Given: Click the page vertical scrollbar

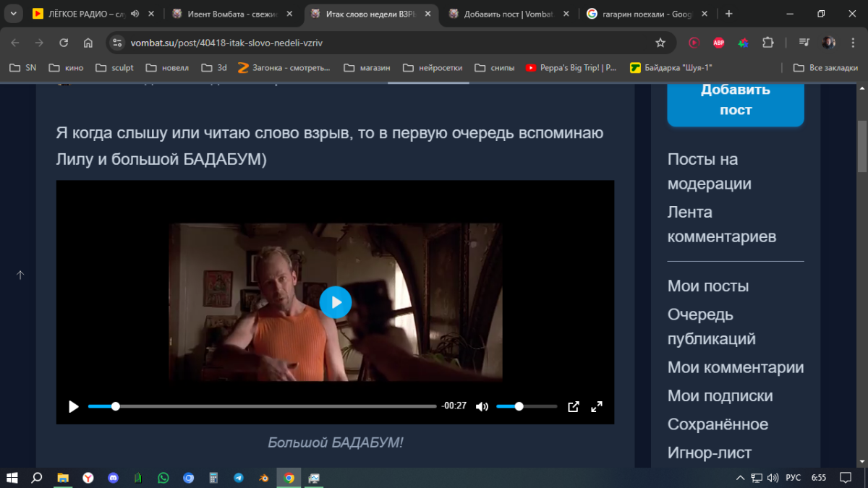Looking at the screenshot, I should click(x=861, y=146).
